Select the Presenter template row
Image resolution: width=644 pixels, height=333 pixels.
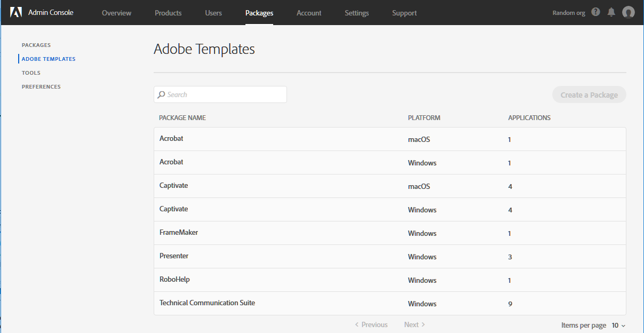[x=389, y=257]
